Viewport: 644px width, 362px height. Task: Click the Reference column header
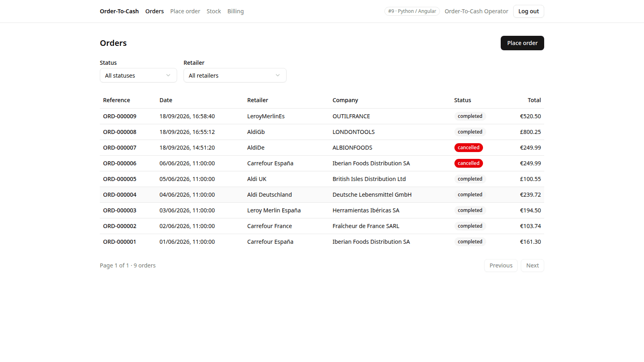(x=116, y=100)
